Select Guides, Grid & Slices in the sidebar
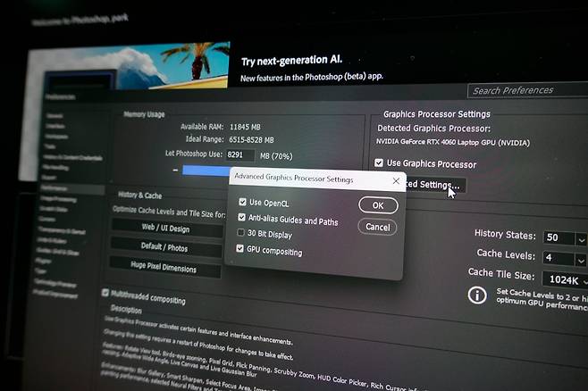The image size is (588, 391). click(x=58, y=252)
